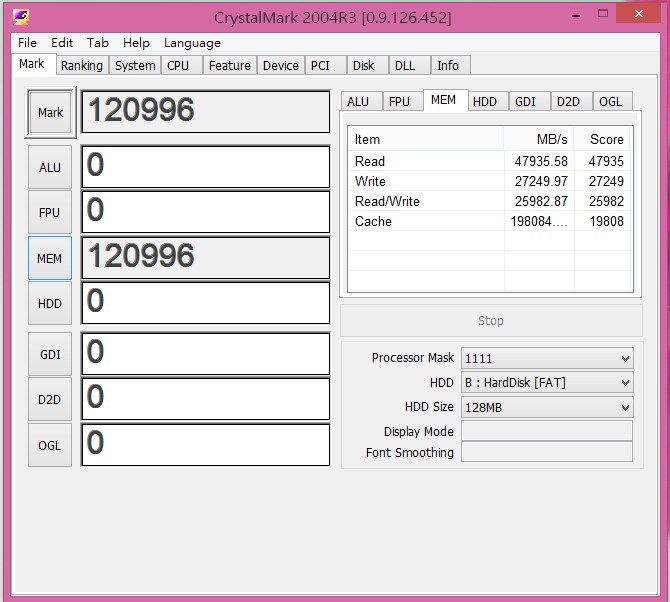This screenshot has height=602, width=670.
Task: Click the Item column header
Action: 426,139
